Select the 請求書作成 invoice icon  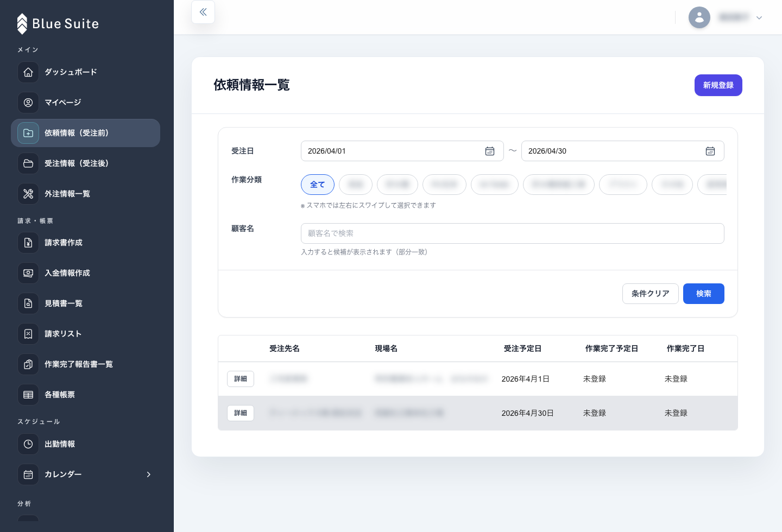pyautogui.click(x=28, y=243)
